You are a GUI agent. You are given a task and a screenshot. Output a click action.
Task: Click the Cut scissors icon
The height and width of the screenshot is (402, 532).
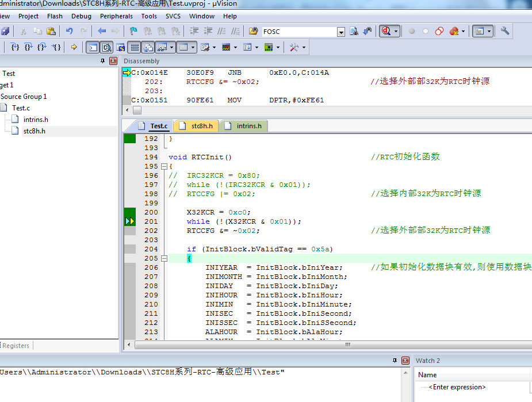24,31
